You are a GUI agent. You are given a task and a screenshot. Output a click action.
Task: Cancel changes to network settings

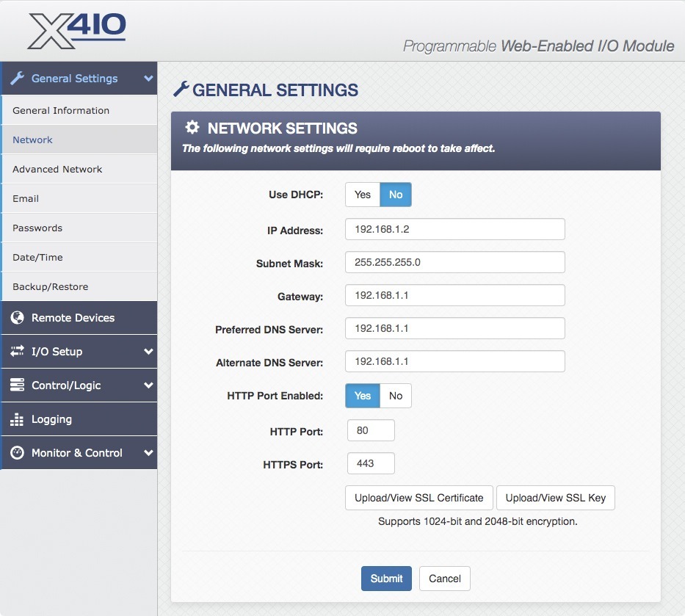coord(444,579)
